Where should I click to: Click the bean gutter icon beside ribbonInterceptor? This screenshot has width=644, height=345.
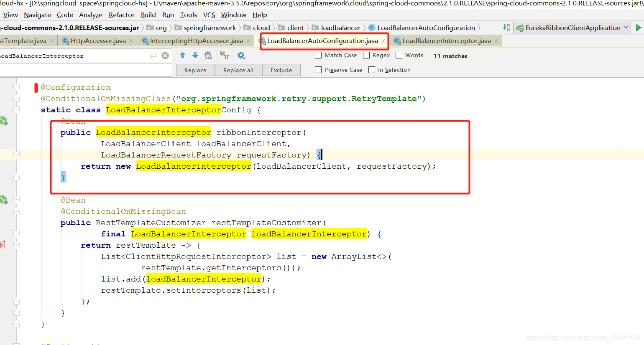pos(3,121)
